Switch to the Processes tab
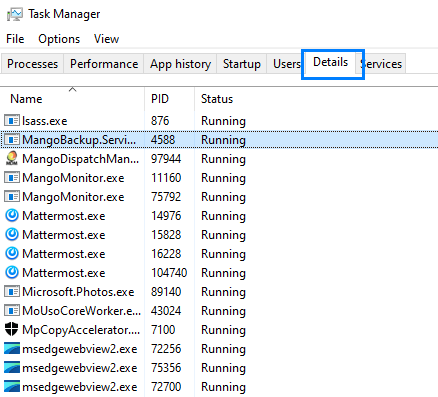 [x=32, y=64]
